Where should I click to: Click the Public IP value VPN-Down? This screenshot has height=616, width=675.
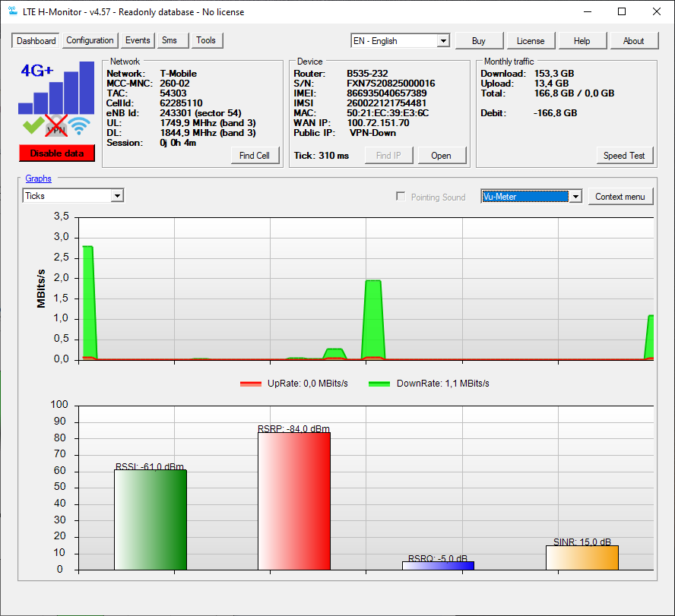pyautogui.click(x=372, y=133)
